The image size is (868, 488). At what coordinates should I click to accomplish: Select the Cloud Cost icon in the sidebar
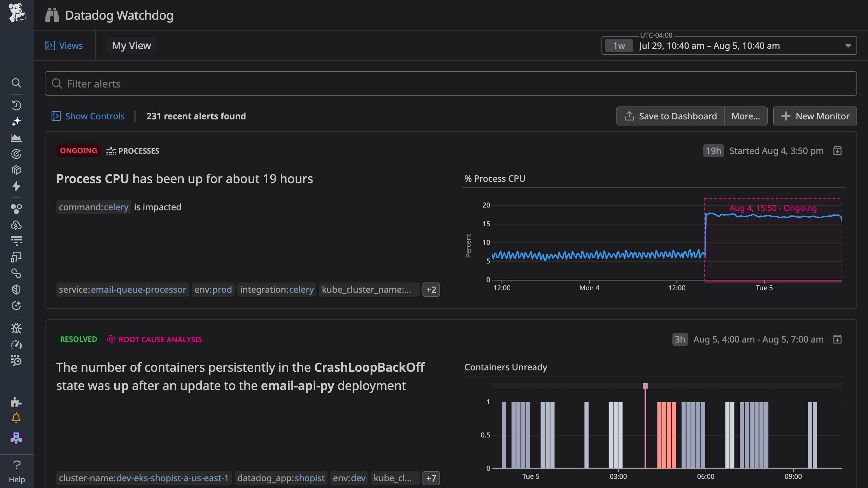point(16,225)
